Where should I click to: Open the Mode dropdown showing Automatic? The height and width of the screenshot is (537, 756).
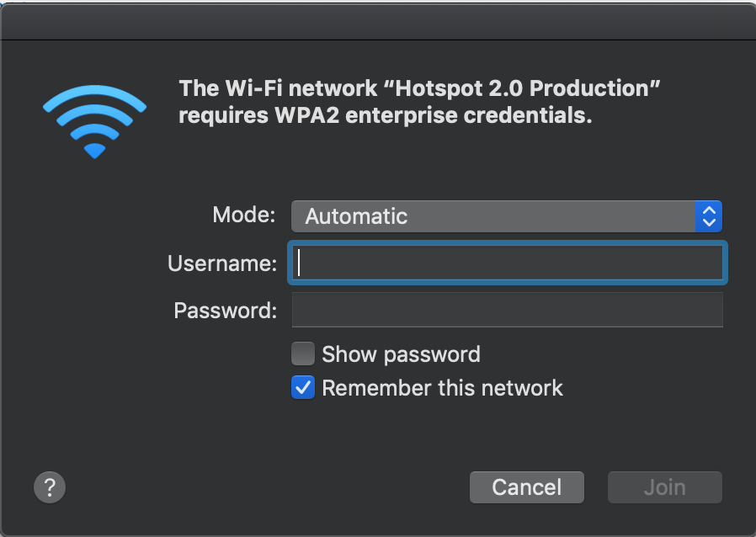[506, 216]
